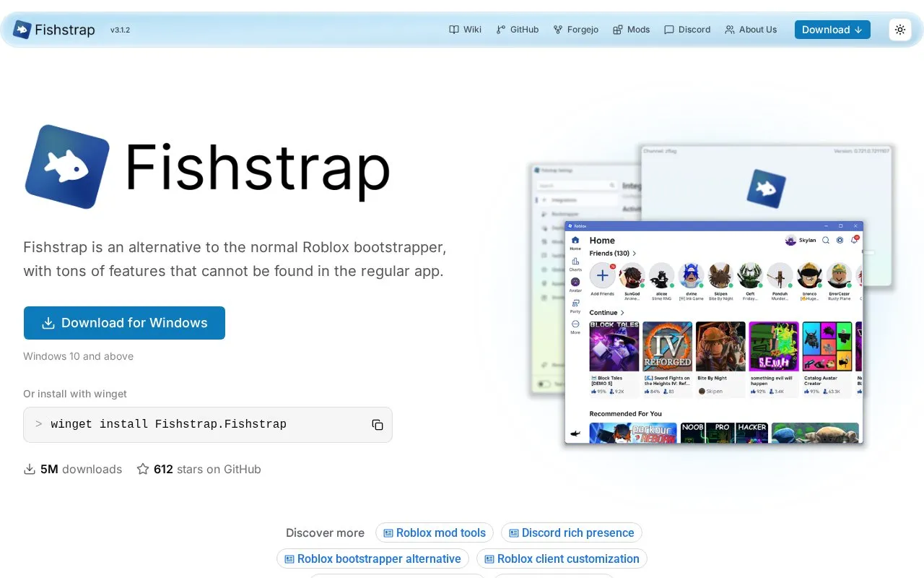This screenshot has width=924, height=578.
Task: Open the Discord nav item
Action: coord(687,30)
